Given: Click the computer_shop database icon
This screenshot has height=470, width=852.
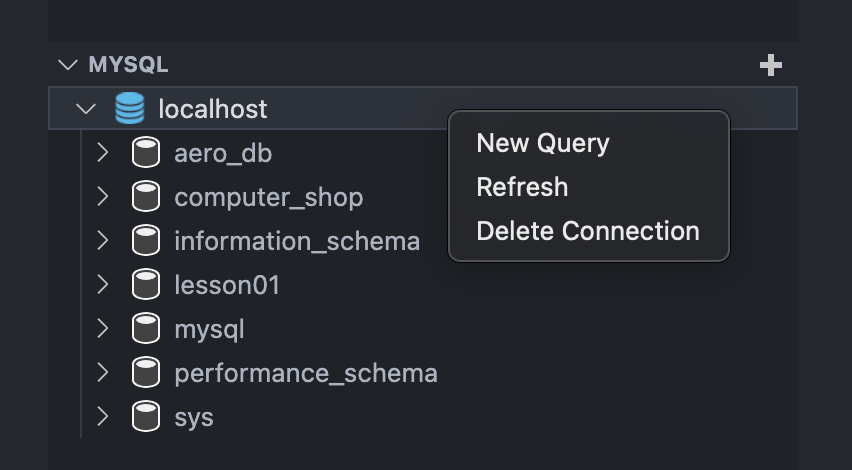Looking at the screenshot, I should 146,197.
